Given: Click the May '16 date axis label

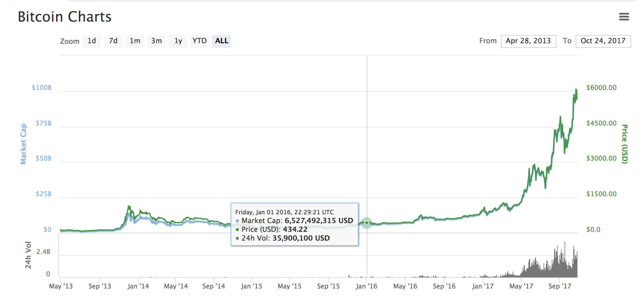Looking at the screenshot, I should 405,286.
